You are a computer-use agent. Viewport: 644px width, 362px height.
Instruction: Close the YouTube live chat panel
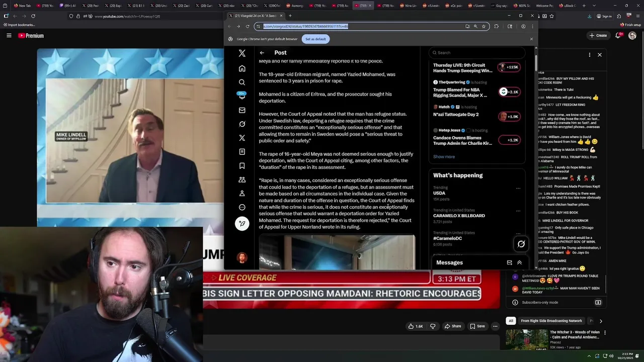click(x=599, y=55)
